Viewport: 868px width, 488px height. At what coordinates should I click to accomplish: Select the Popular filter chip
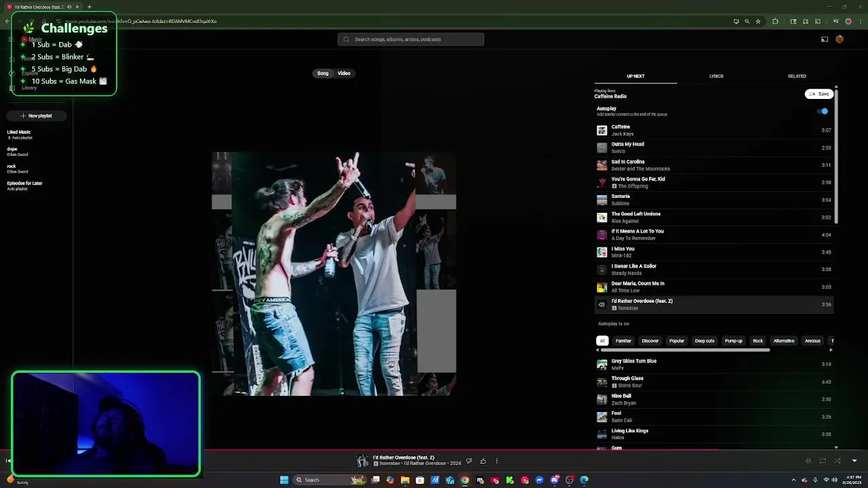[x=677, y=341]
